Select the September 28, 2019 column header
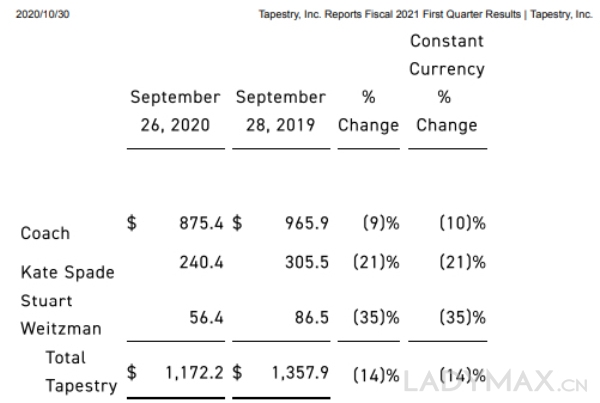 click(x=281, y=112)
